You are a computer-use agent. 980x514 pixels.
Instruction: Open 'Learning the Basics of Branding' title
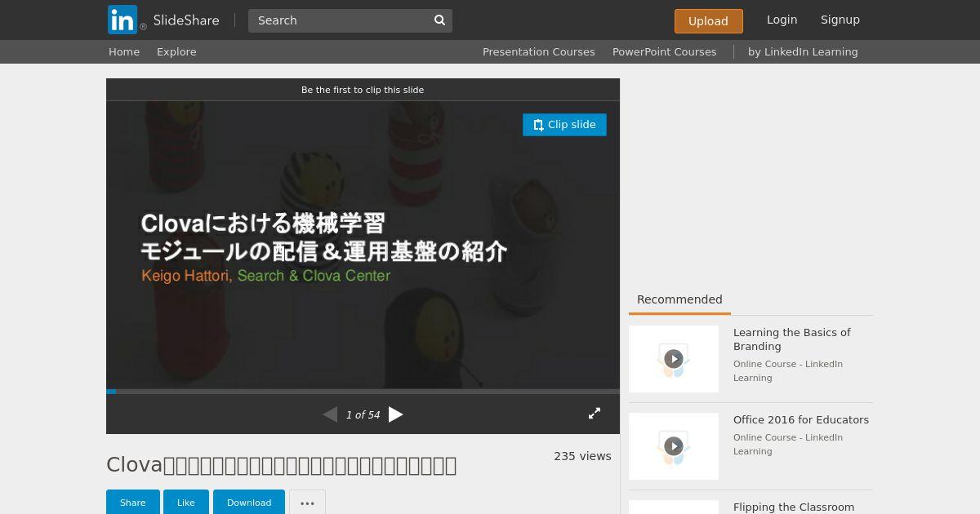[791, 339]
